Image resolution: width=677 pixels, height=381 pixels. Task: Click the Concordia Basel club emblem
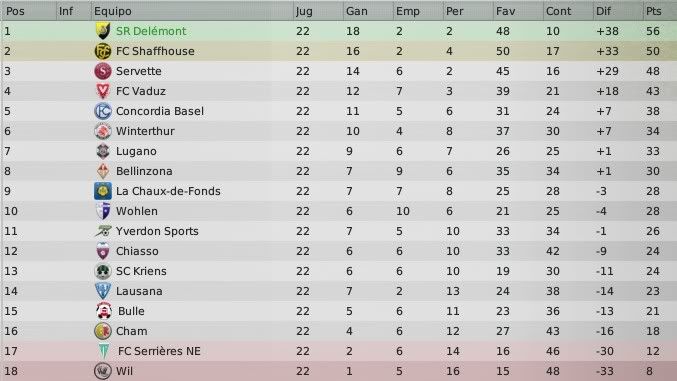point(103,111)
